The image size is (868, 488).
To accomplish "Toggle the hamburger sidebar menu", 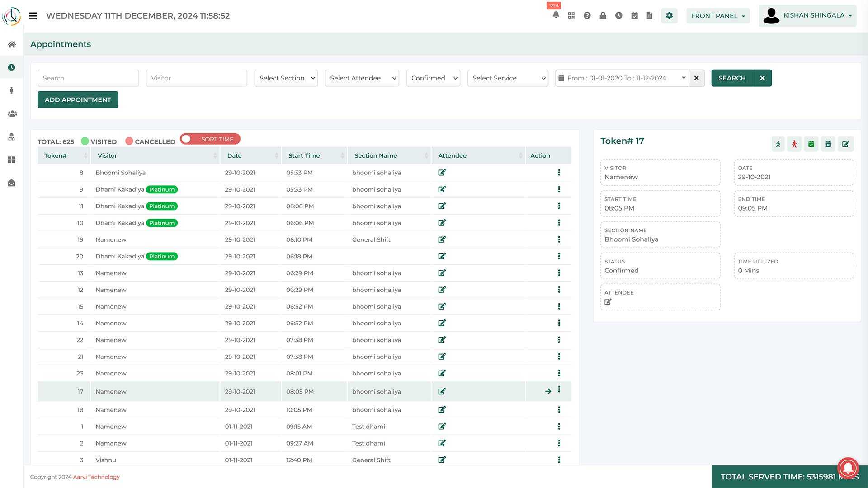I will [33, 16].
